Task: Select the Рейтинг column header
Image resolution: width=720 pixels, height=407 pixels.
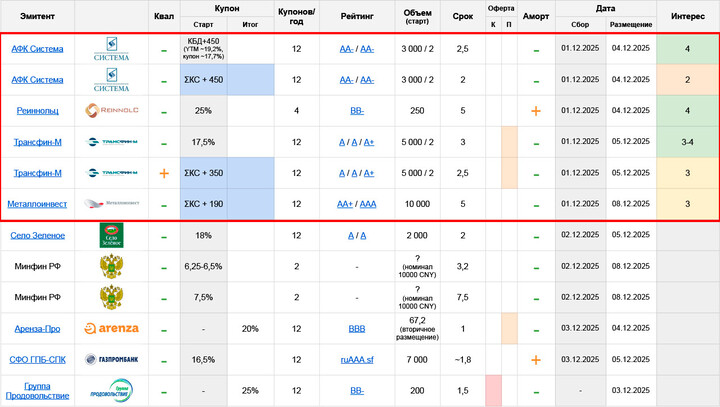Action: 357,16
